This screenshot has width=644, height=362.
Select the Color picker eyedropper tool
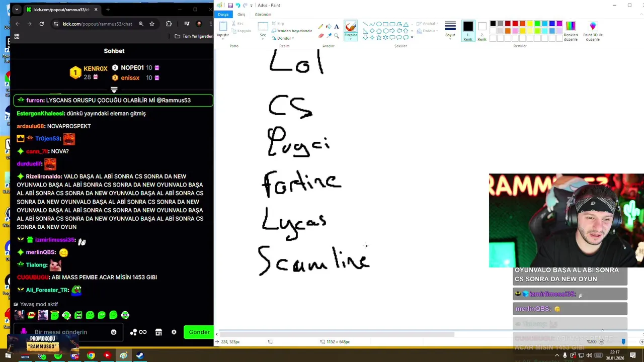(x=329, y=36)
